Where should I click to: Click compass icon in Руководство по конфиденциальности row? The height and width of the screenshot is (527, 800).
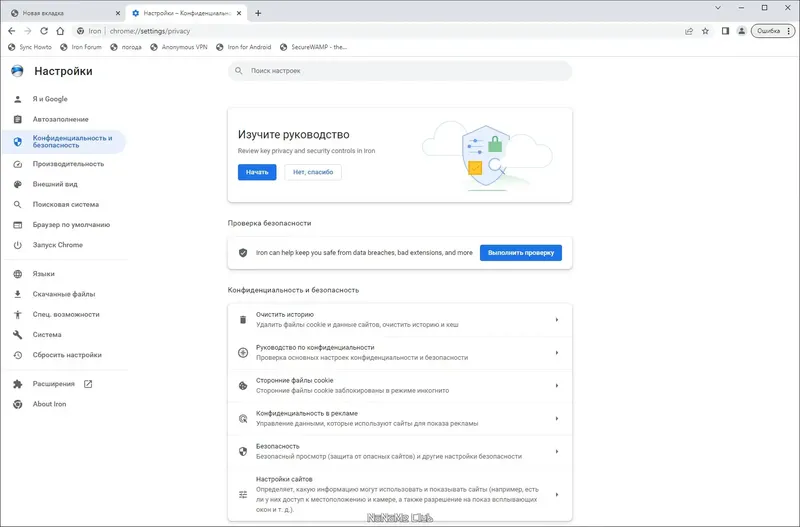[x=243, y=353]
